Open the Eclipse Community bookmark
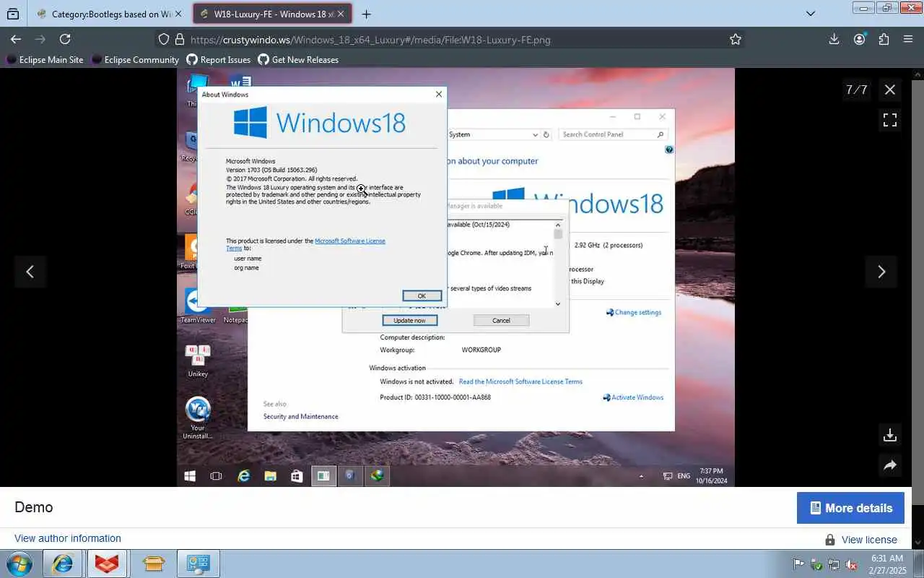Image resolution: width=924 pixels, height=578 pixels. (135, 60)
